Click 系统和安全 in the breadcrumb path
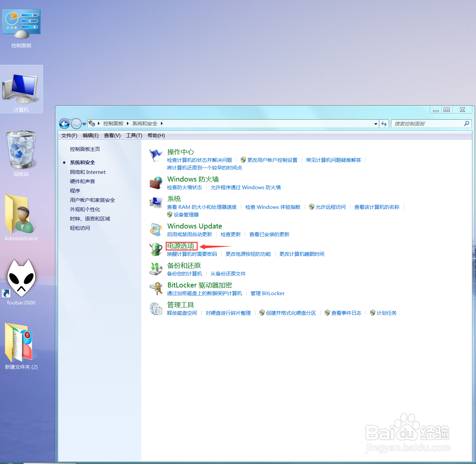 pos(145,124)
